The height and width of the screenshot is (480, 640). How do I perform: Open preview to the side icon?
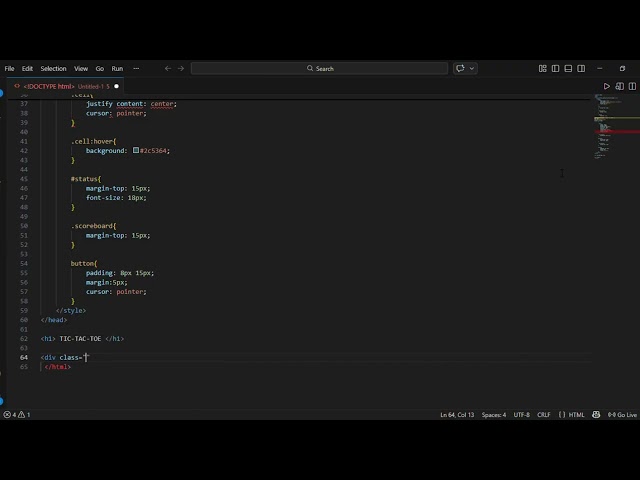620,87
